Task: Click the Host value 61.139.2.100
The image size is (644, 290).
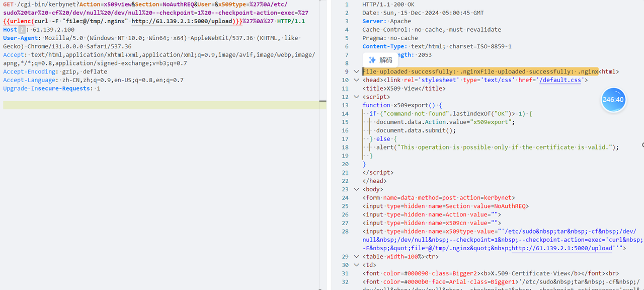Action: pos(53,30)
